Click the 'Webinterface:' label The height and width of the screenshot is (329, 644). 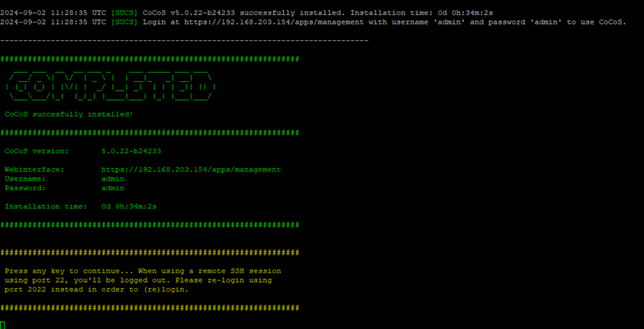34,170
